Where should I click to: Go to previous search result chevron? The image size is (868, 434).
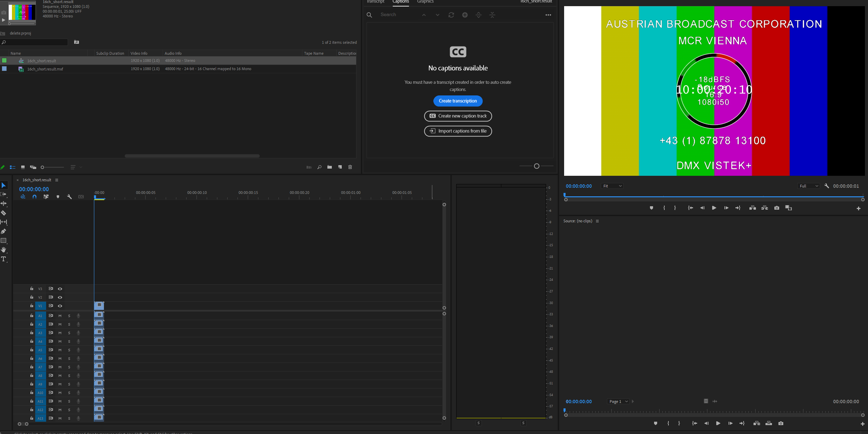424,15
